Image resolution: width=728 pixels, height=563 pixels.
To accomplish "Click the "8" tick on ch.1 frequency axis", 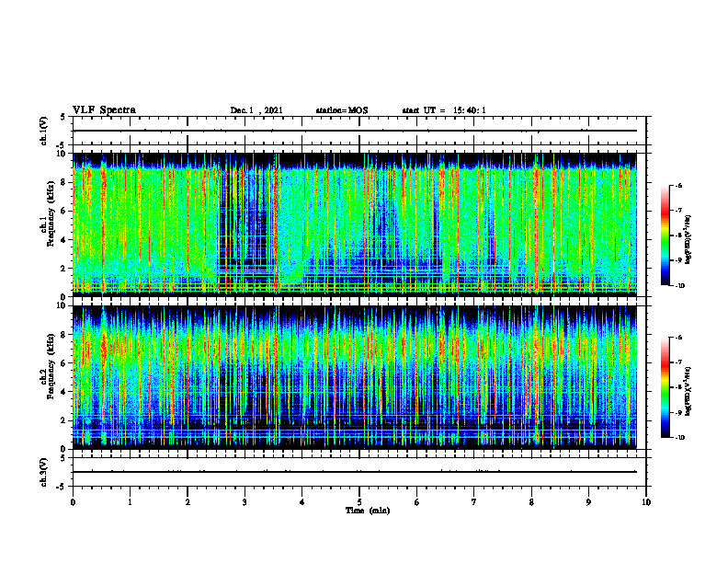I will [x=64, y=182].
